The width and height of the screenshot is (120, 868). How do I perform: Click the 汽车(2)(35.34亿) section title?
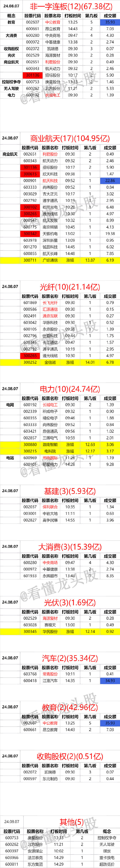(x=70, y=658)
